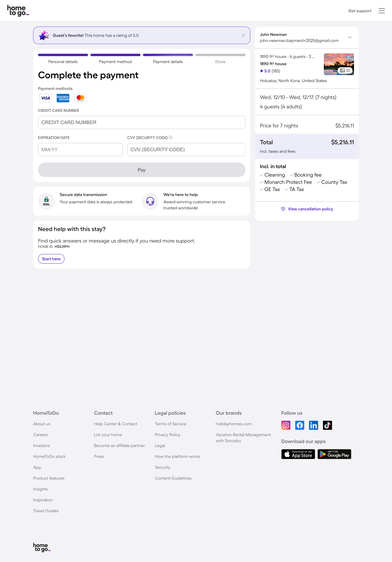Click the CVV security code info icon
The width and height of the screenshot is (392, 562).
(171, 137)
